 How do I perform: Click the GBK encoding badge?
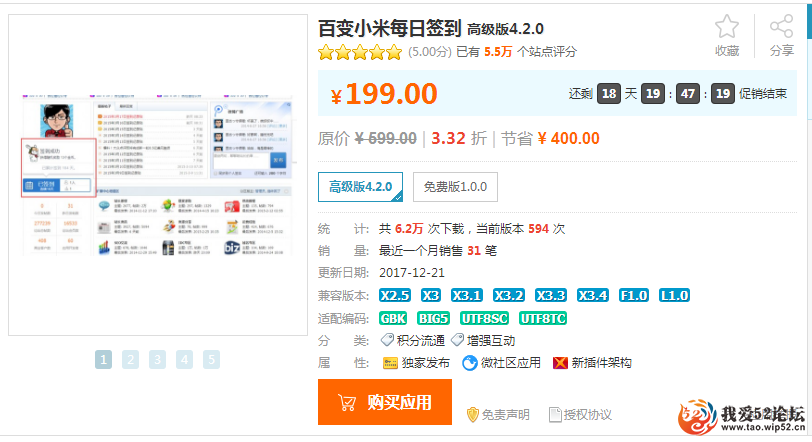click(393, 318)
